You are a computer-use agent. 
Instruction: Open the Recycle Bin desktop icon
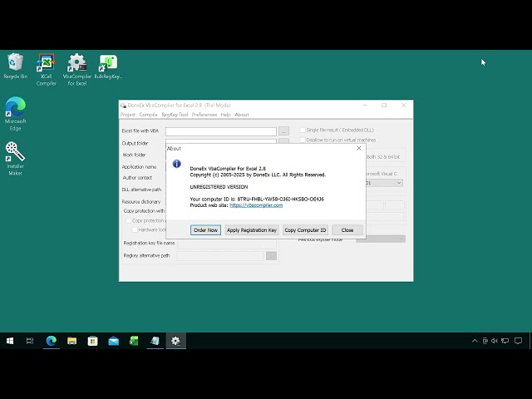click(x=15, y=66)
